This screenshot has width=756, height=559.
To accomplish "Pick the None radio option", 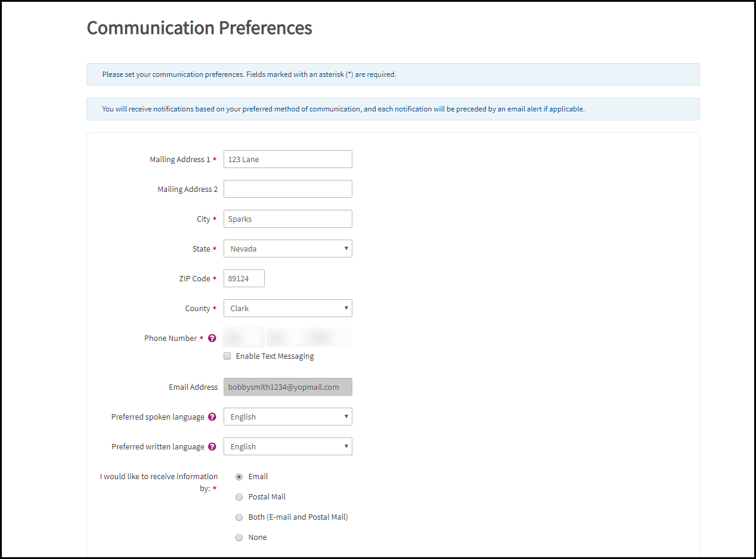I will coord(239,538).
